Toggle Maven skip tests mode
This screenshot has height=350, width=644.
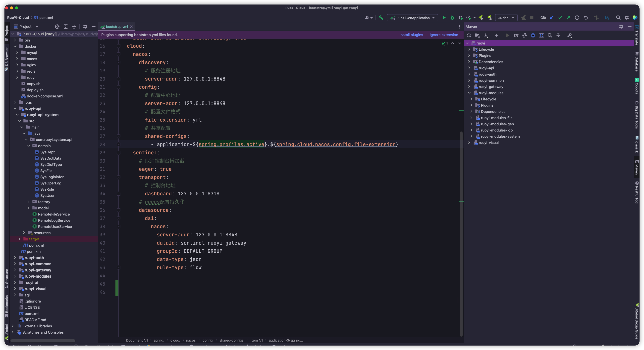(x=533, y=35)
